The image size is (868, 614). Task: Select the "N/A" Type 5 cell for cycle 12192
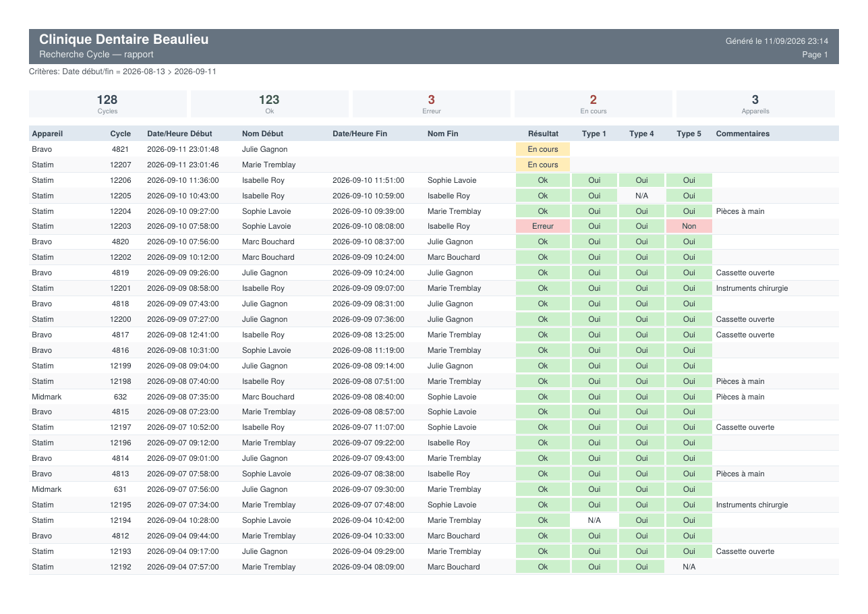[689, 567]
